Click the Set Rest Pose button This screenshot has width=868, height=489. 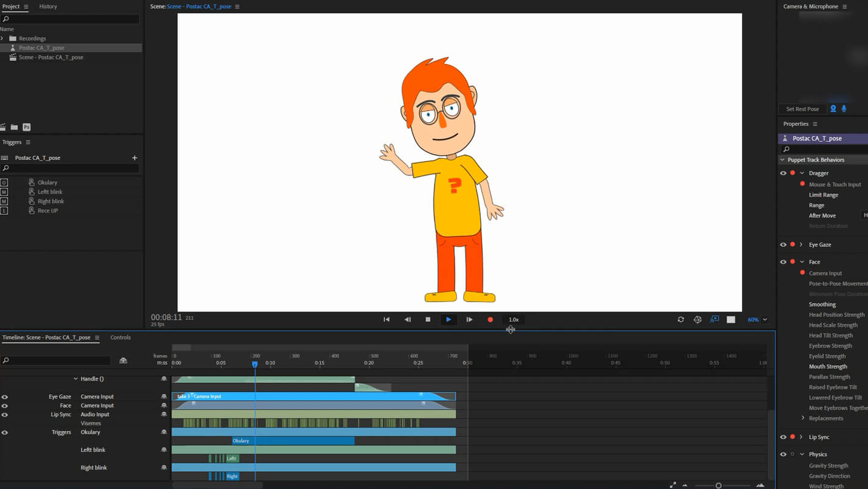tap(802, 109)
